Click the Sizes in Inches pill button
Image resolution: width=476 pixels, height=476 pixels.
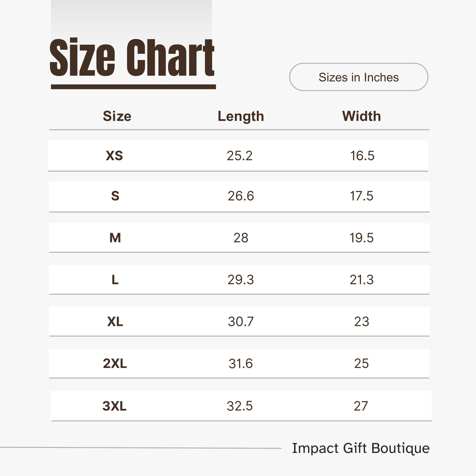click(359, 77)
